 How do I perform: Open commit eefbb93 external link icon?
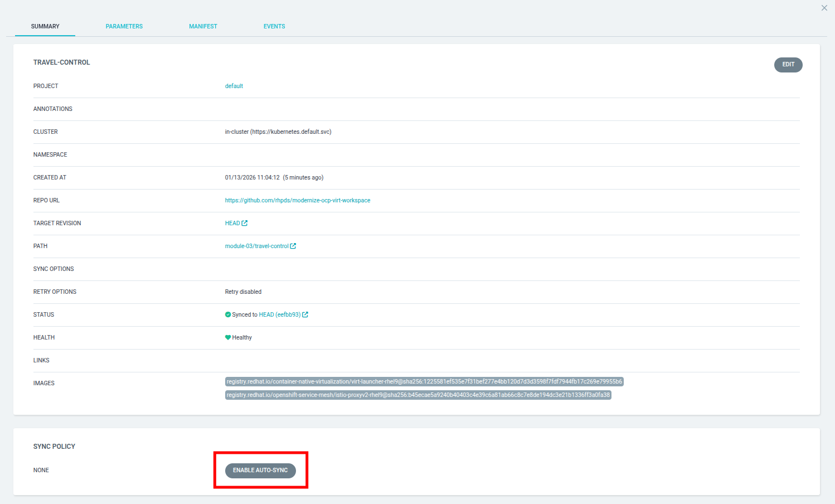coord(305,314)
